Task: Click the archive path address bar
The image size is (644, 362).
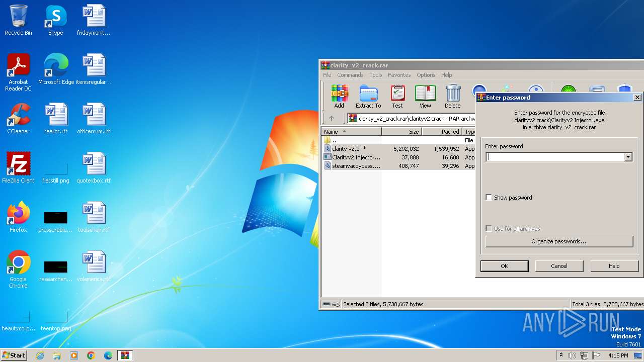Action: [x=411, y=119]
